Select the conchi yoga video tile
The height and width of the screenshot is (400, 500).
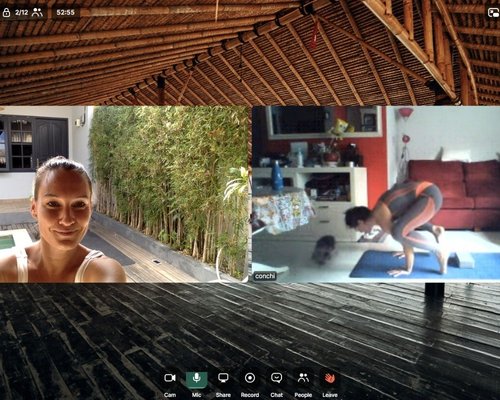376,194
